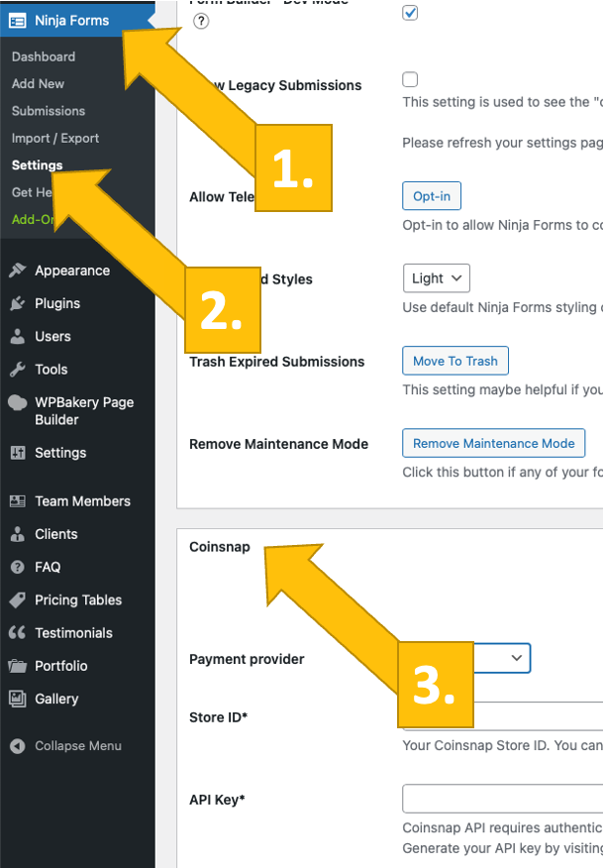Click the Ninja Forms menu icon
This screenshot has width=605, height=868.
click(17, 21)
